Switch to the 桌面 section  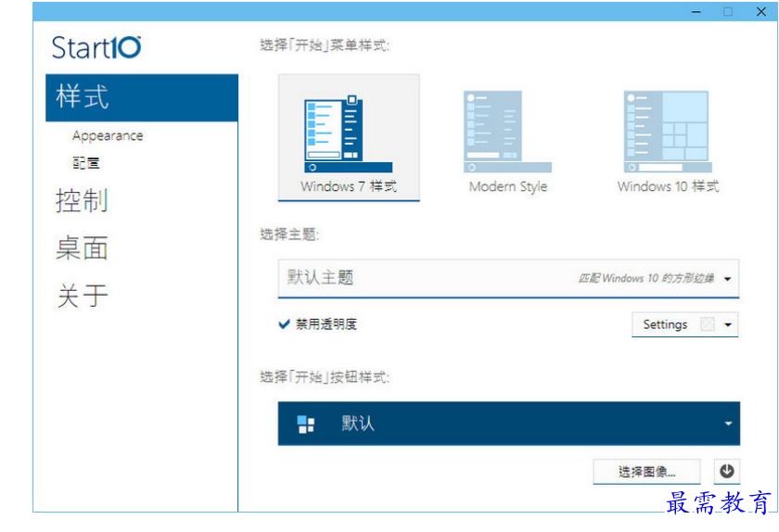(x=82, y=248)
